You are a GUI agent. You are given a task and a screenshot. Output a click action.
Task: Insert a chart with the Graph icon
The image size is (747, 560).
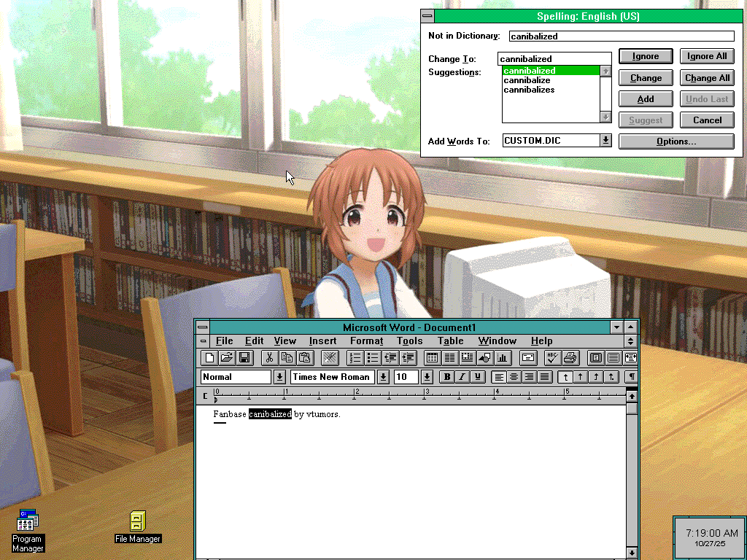[x=503, y=357]
